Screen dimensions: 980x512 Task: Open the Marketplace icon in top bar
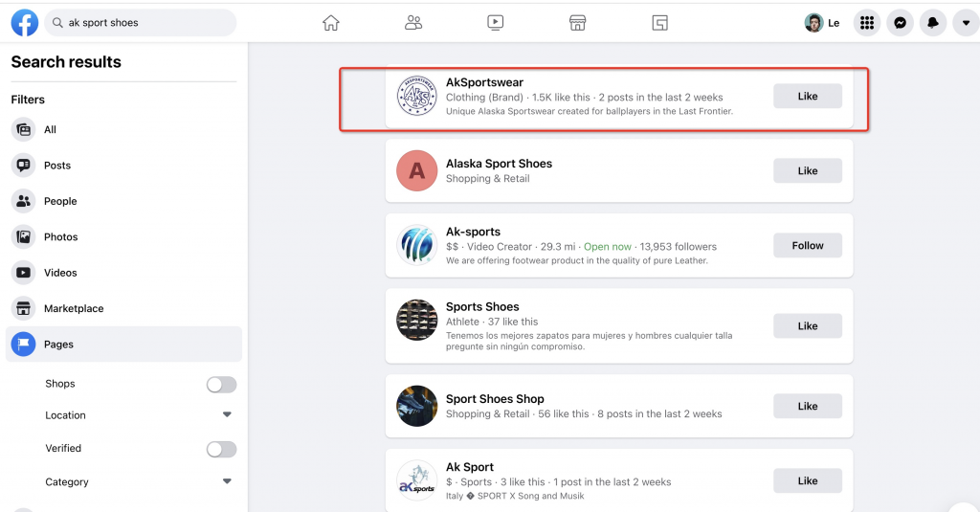(577, 23)
